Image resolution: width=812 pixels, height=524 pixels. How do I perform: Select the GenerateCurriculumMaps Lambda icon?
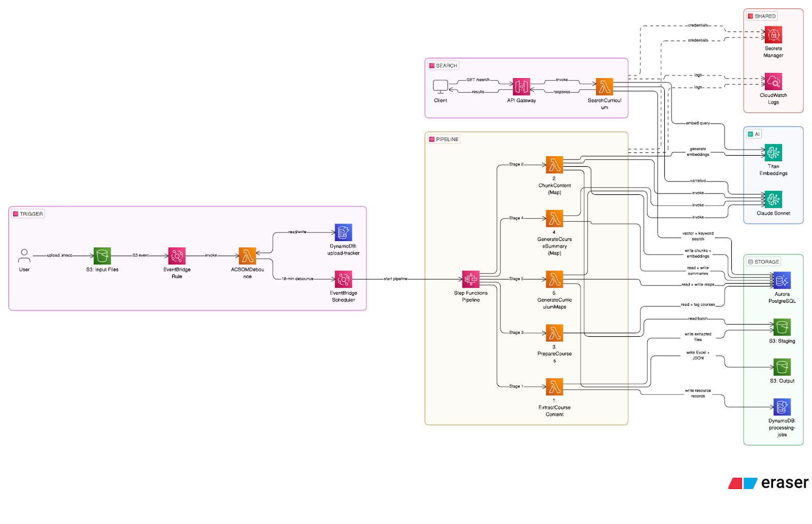click(x=554, y=279)
